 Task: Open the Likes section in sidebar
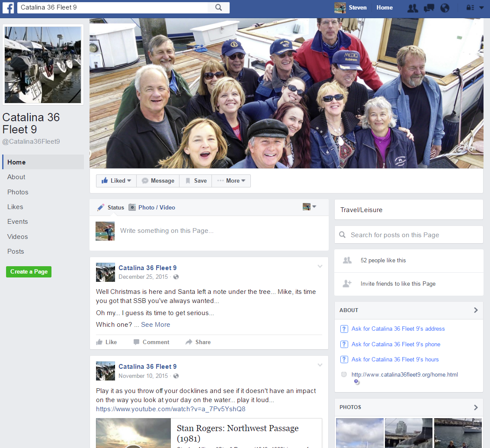point(15,207)
